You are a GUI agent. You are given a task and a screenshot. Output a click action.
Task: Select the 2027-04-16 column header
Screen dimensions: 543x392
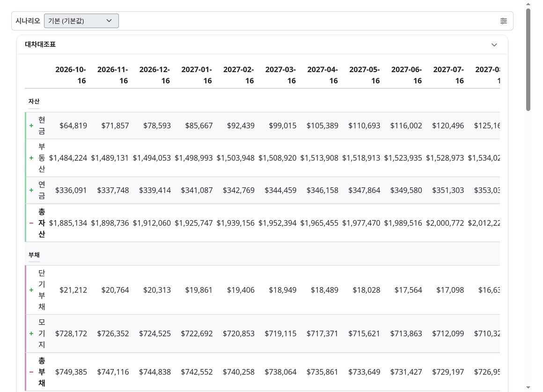(323, 75)
